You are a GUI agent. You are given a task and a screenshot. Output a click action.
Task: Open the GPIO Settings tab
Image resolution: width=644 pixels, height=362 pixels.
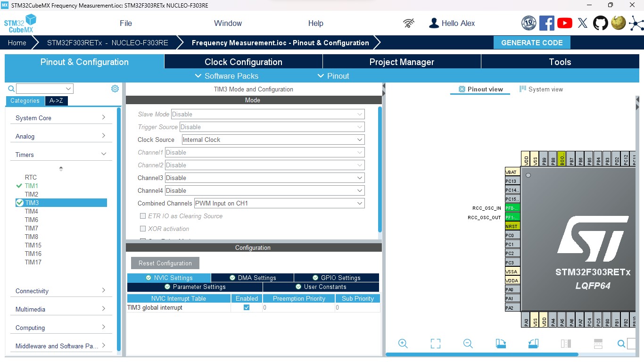click(x=337, y=278)
